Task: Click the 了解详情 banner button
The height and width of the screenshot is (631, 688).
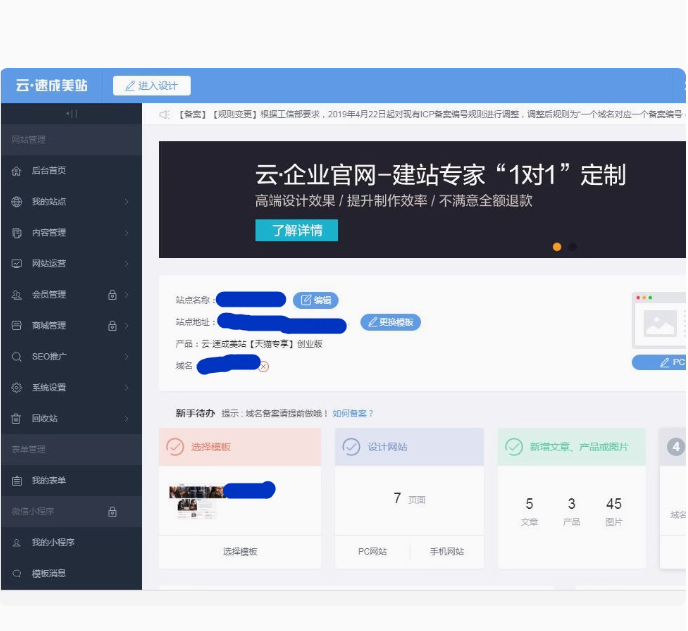Action: click(x=297, y=230)
